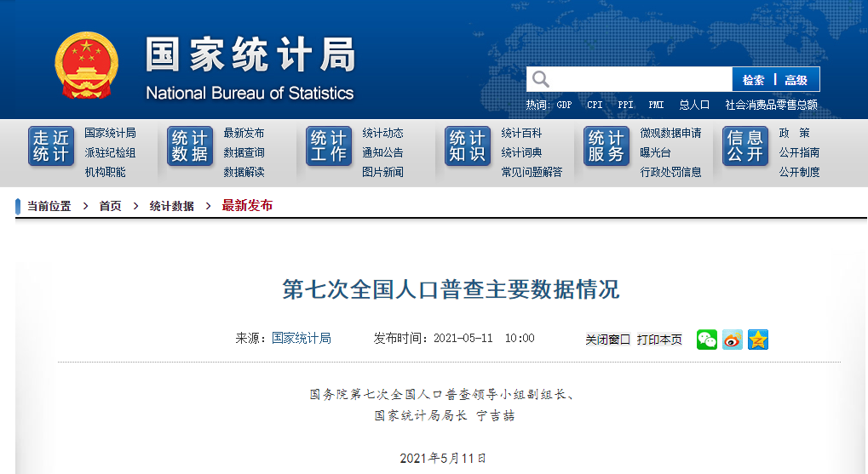Select hot word PPI
Image resolution: width=868 pixels, height=474 pixels.
point(625,105)
